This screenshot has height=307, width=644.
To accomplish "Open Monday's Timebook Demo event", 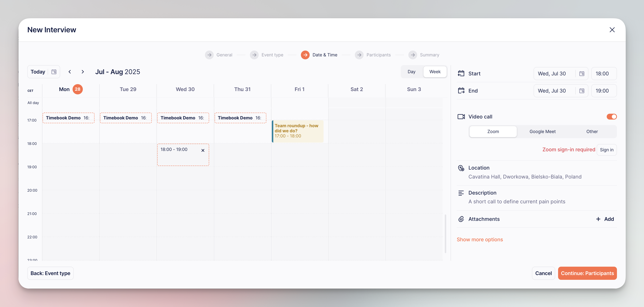I will [x=68, y=118].
